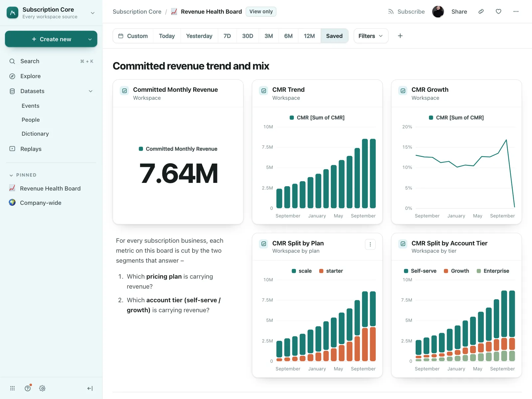Toggle the starter legend series

331,271
